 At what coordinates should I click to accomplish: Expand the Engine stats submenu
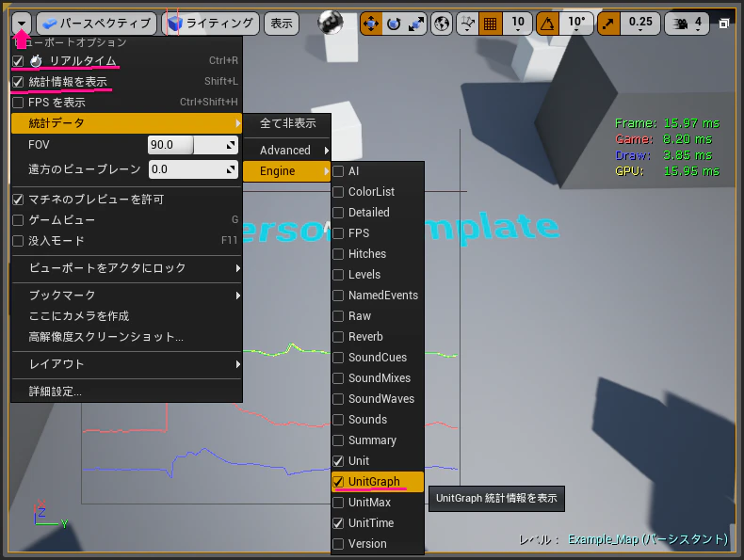pyautogui.click(x=287, y=171)
